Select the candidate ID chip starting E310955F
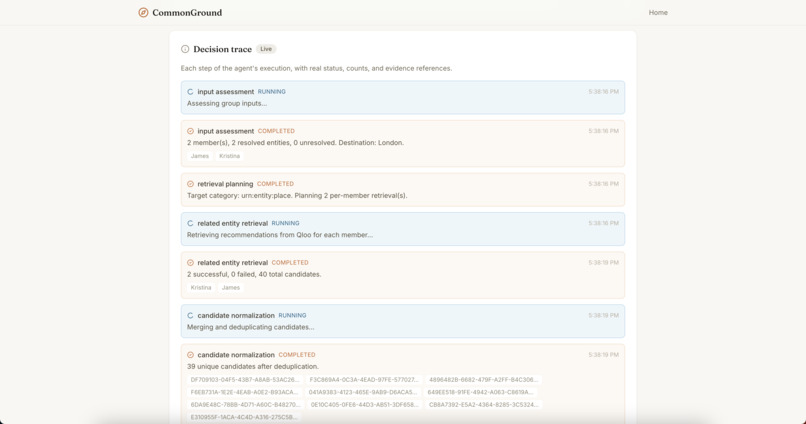Screen dimensions: 806x424 point(244,417)
